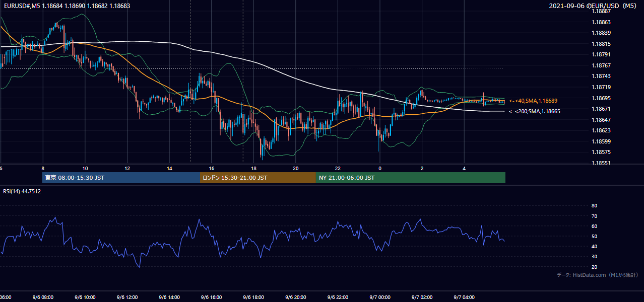Click the RSI scale value 80
This screenshot has height=302, width=644.
click(x=594, y=206)
